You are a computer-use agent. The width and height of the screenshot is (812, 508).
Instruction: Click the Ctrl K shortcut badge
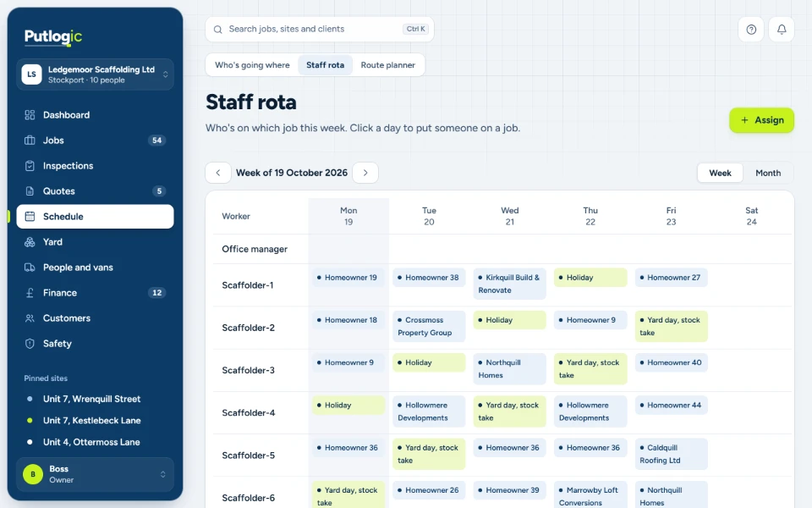click(x=416, y=29)
